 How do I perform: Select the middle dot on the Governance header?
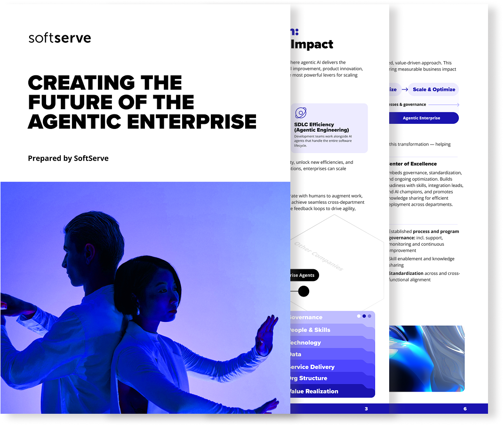364,317
